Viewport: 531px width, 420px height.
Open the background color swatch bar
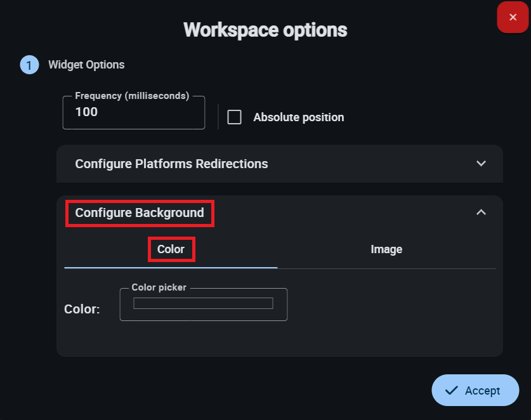pos(203,303)
